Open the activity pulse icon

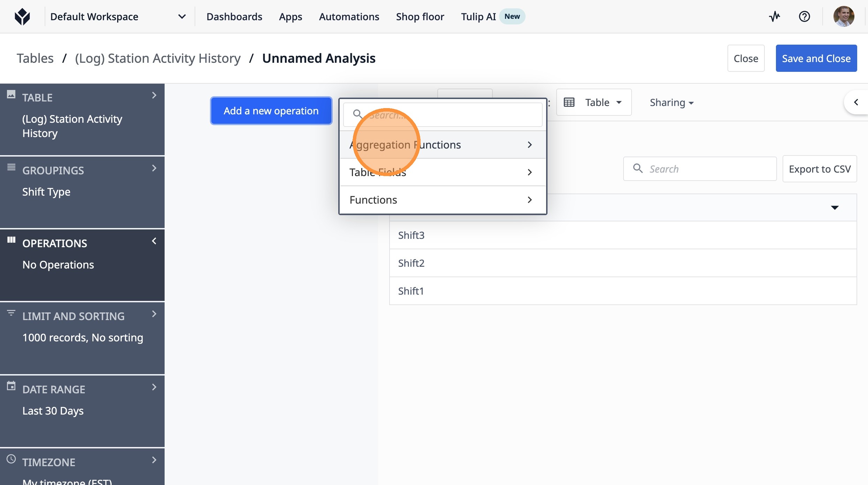(774, 16)
